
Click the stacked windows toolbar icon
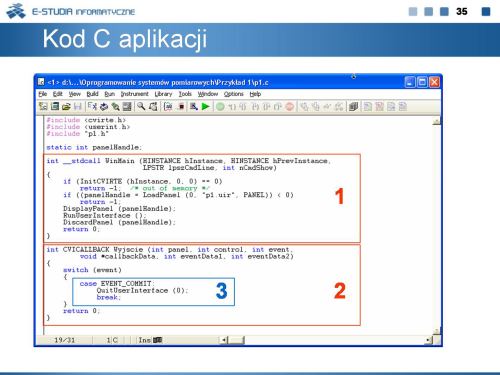click(353, 107)
